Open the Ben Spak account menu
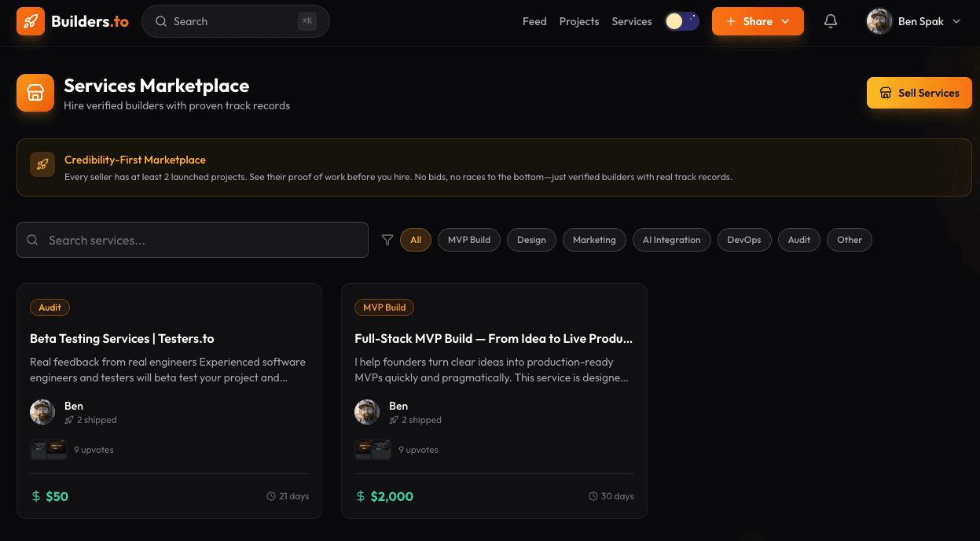The height and width of the screenshot is (541, 980). point(914,21)
